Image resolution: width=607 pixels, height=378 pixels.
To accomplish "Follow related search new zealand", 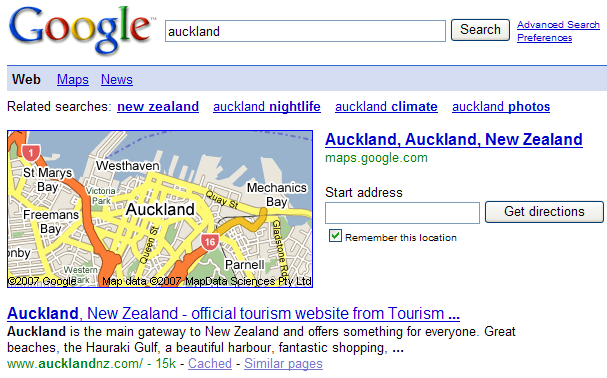I will click(x=158, y=107).
